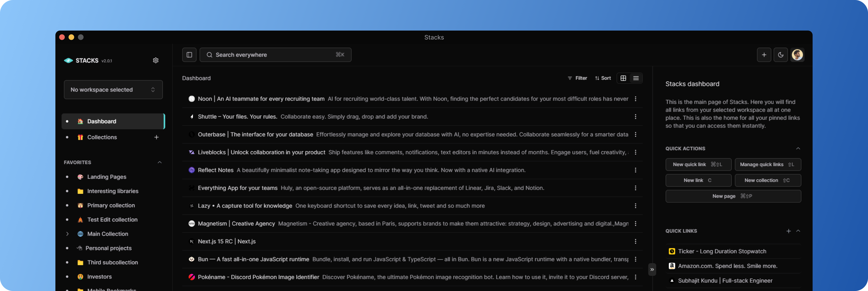This screenshot has height=291, width=868.
Task: Click the Search everywhere field
Action: point(276,55)
